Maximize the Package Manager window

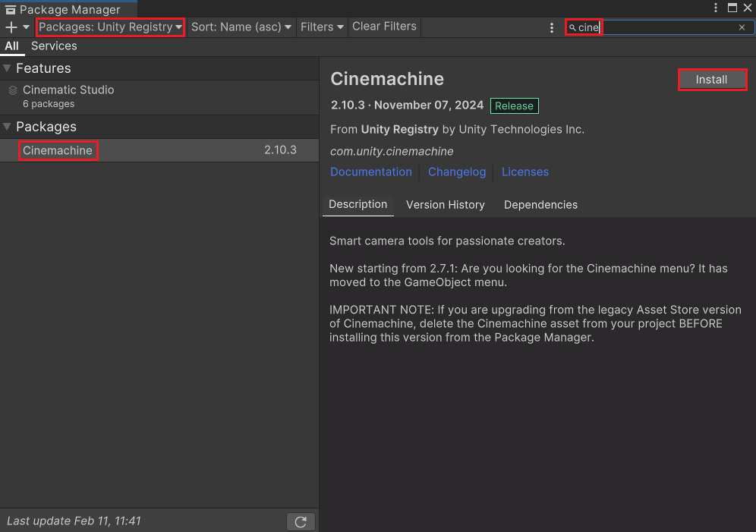point(732,8)
